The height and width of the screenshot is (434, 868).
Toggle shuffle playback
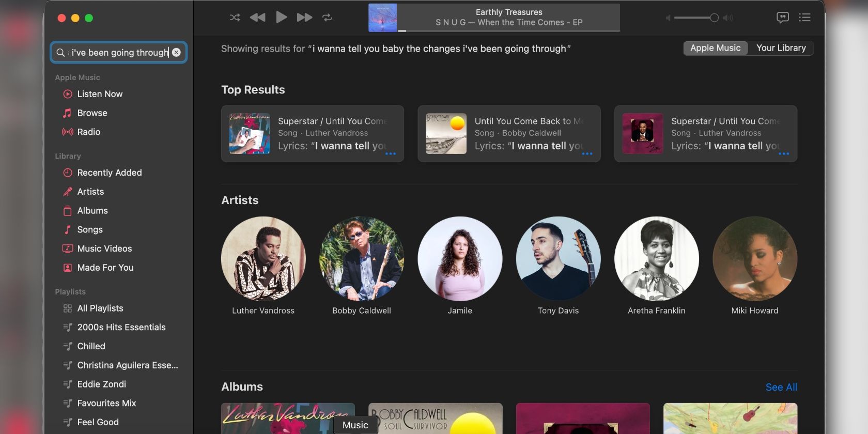(x=235, y=18)
